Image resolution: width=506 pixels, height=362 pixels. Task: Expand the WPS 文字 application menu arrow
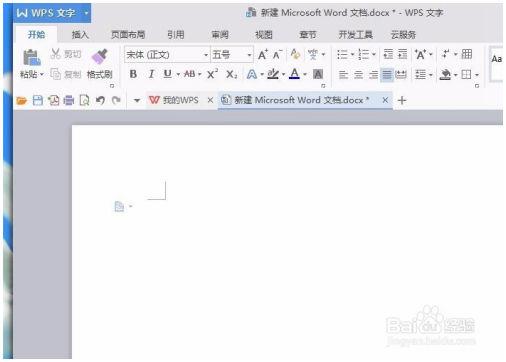pos(86,13)
